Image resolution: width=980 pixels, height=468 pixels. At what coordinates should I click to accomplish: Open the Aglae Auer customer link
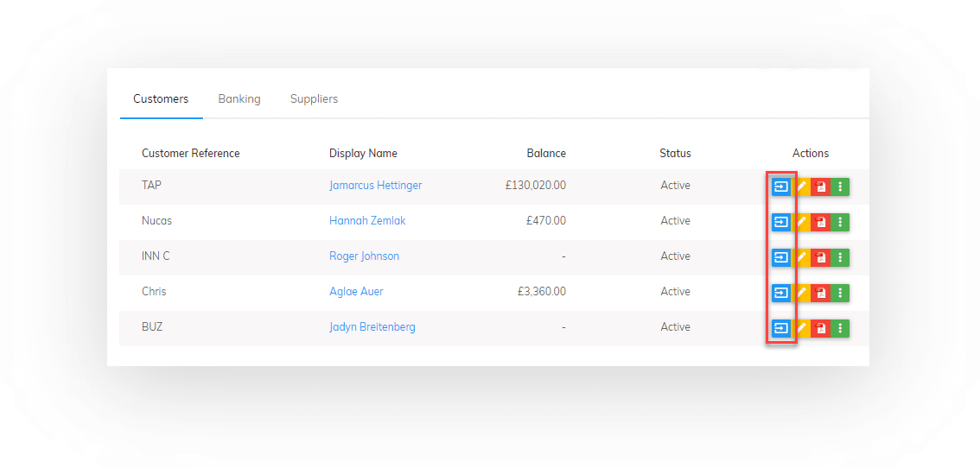[356, 292]
